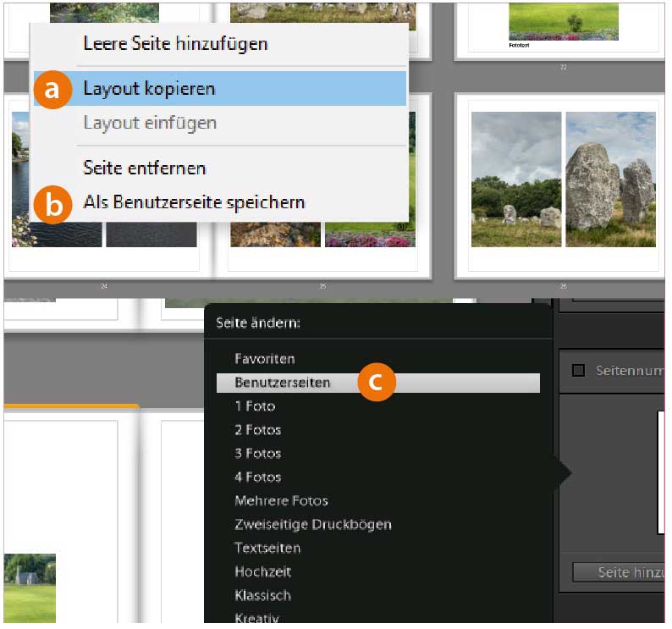The height and width of the screenshot is (629, 672).
Task: Click the landscape photo with trees and stones
Action: click(x=516, y=179)
